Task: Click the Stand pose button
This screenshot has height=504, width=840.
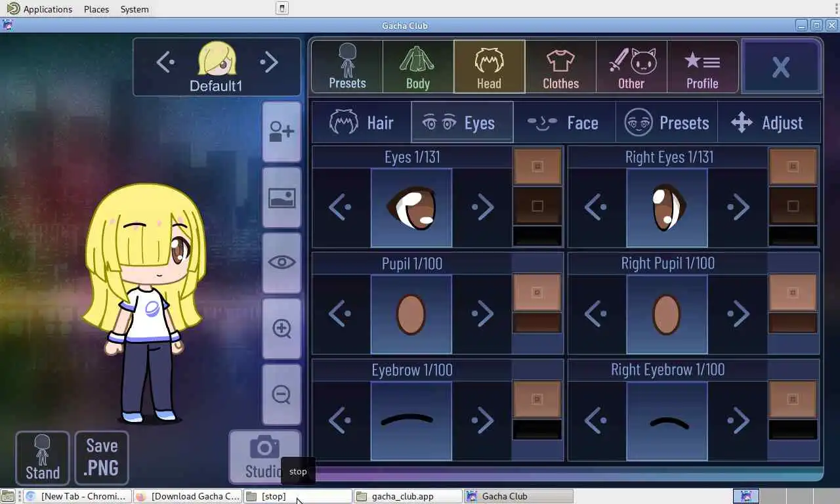Action: [43, 457]
